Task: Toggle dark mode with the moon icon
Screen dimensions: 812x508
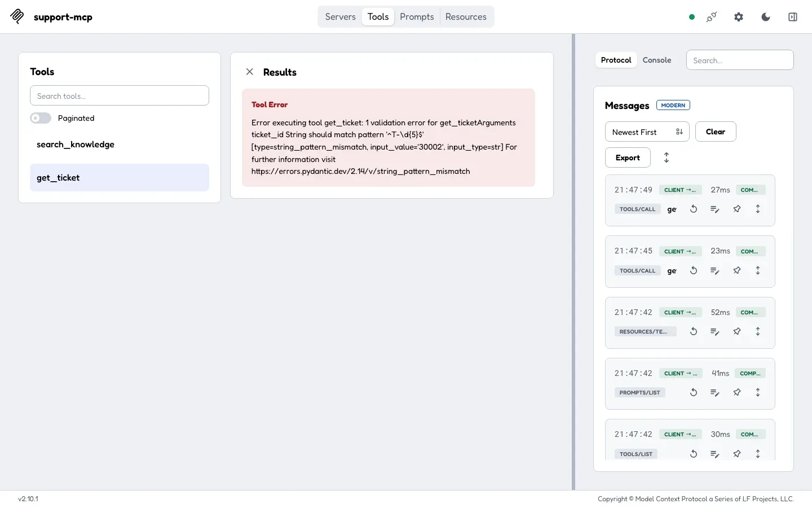Action: point(766,17)
